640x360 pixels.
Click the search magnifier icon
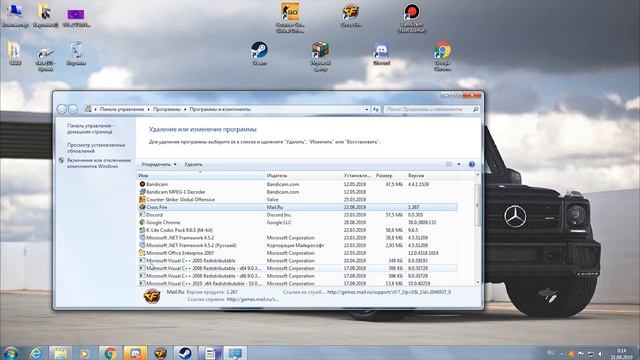point(475,109)
